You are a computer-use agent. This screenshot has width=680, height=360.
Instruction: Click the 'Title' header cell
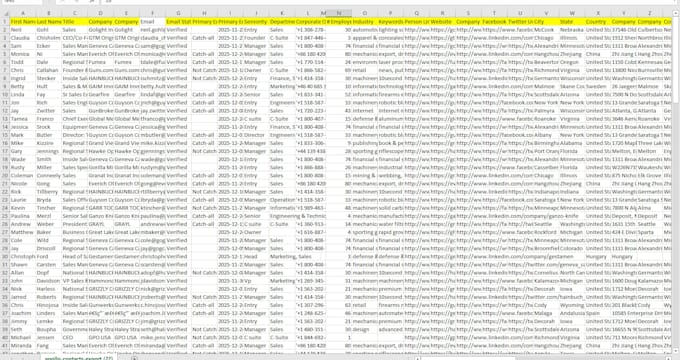tap(75, 22)
